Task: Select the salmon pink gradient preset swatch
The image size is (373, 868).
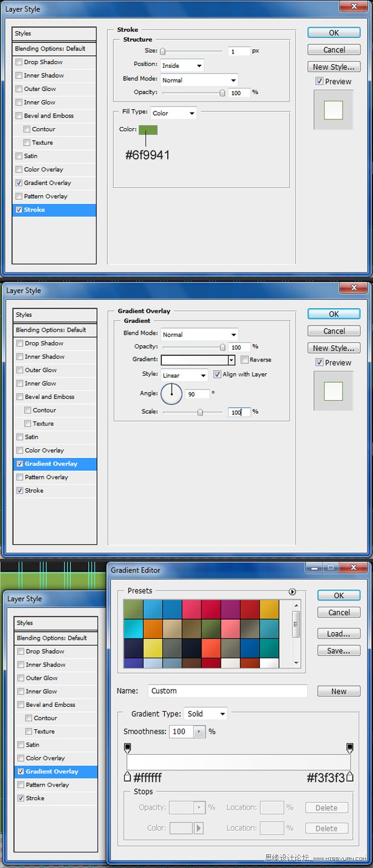Action: click(x=230, y=628)
